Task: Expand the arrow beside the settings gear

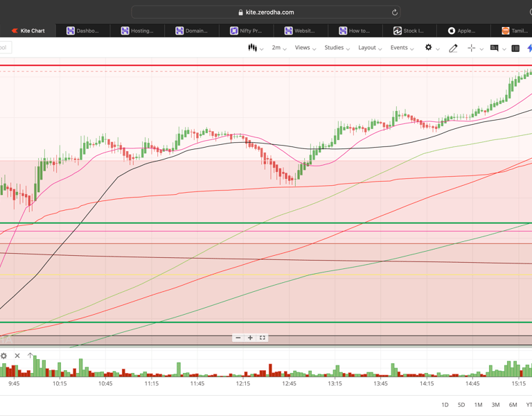Action: [438, 49]
